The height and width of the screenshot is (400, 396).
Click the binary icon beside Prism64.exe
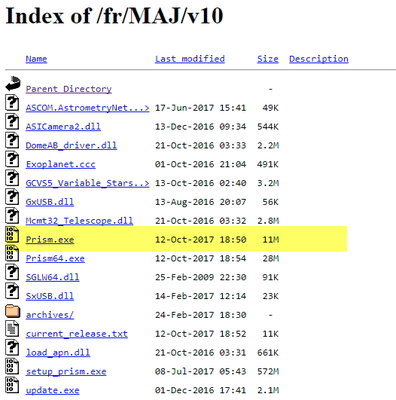click(12, 253)
